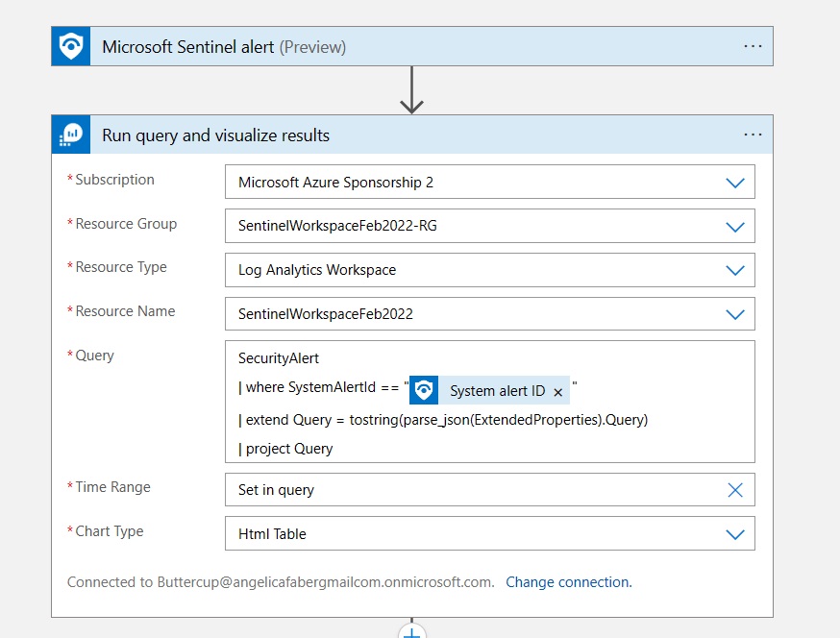
Task: Add a new step with plus button
Action: [412, 631]
